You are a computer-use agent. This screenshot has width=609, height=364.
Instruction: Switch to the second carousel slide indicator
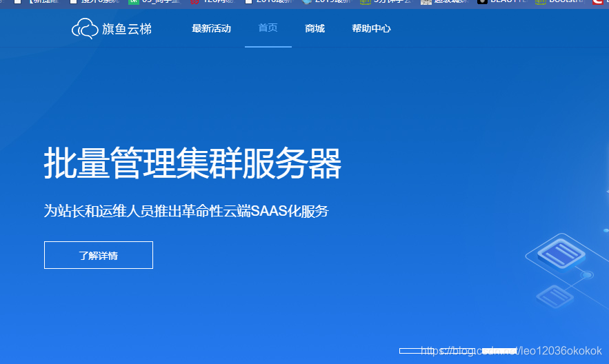458,351
